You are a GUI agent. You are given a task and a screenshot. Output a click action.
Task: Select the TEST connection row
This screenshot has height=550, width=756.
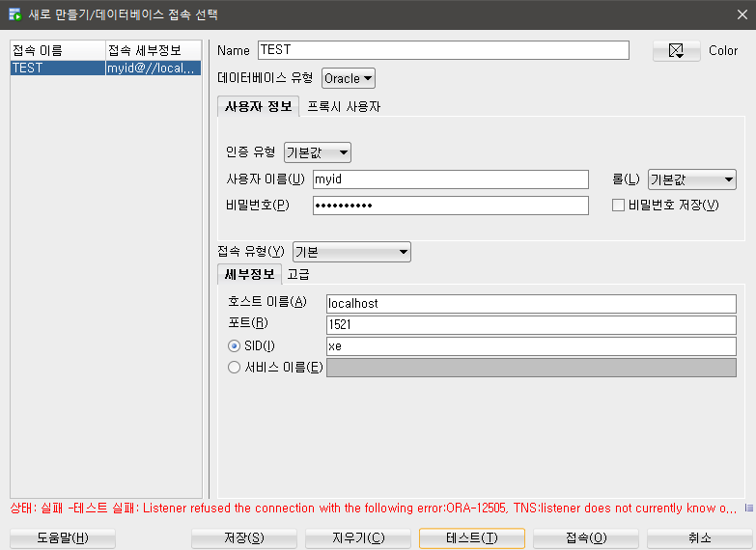105,68
